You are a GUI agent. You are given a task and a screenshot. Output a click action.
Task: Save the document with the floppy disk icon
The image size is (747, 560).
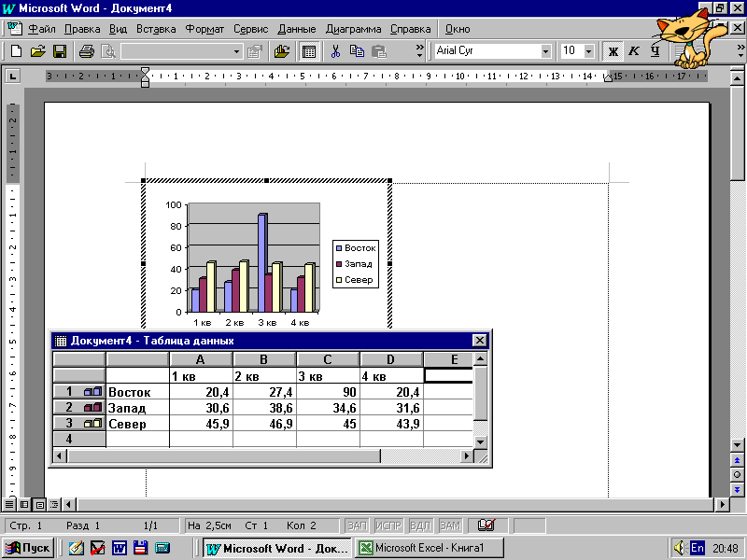pyautogui.click(x=60, y=51)
